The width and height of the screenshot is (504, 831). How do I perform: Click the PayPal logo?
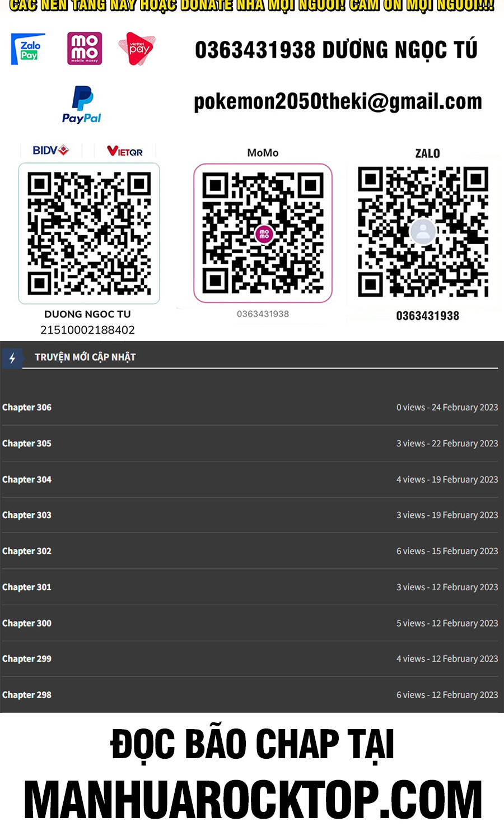[x=82, y=105]
